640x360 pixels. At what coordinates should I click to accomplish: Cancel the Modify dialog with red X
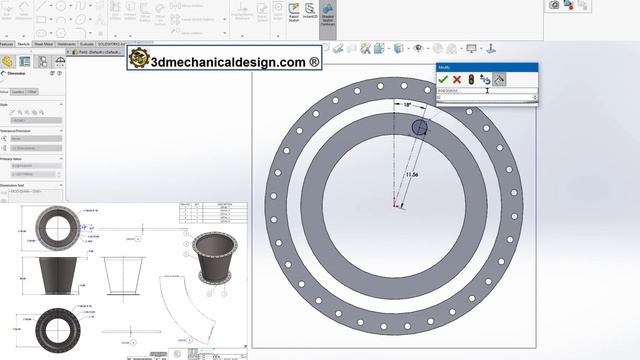(x=457, y=80)
